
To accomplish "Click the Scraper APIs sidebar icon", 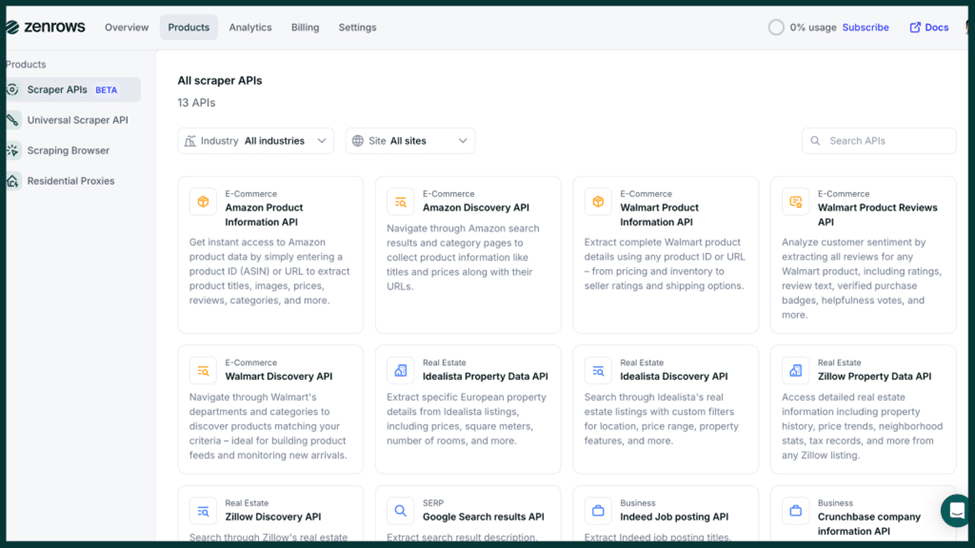I will tap(12, 90).
